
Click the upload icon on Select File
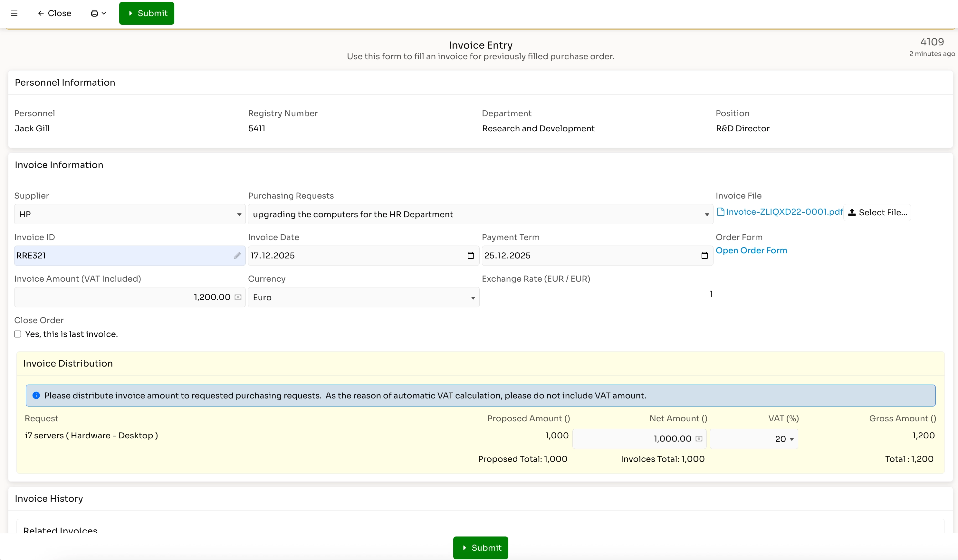coord(852,212)
